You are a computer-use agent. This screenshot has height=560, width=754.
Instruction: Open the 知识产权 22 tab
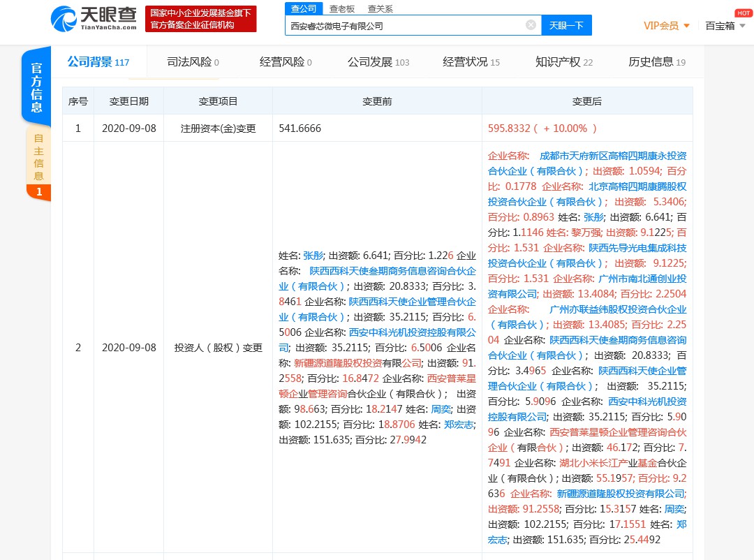(x=564, y=62)
